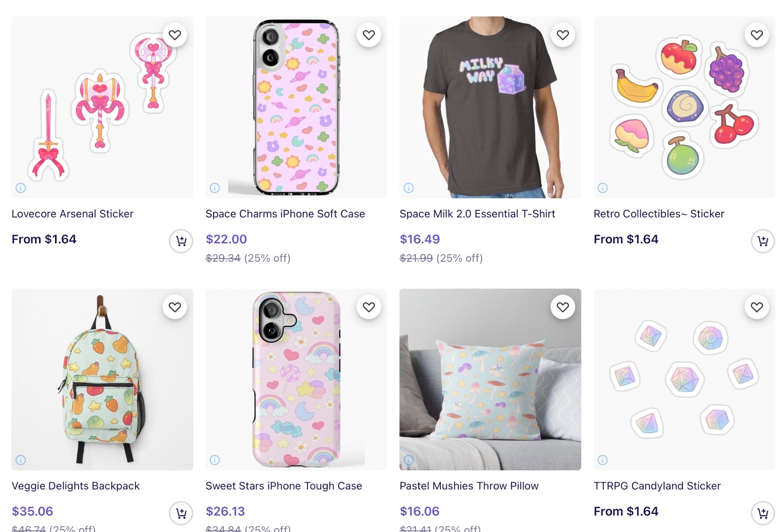Open info icon on TTRPG Candyland Sticker
This screenshot has height=532, width=781.
[x=603, y=460]
